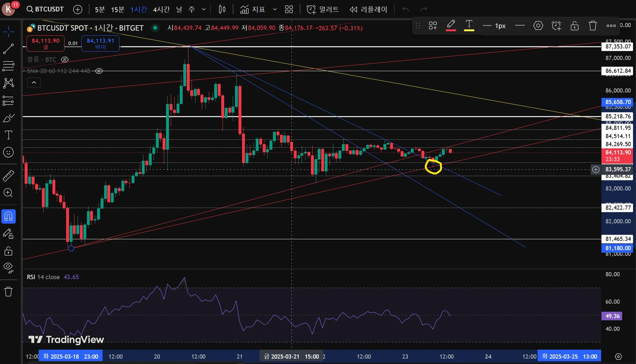Add an alert on the selected drawing

pos(556,26)
